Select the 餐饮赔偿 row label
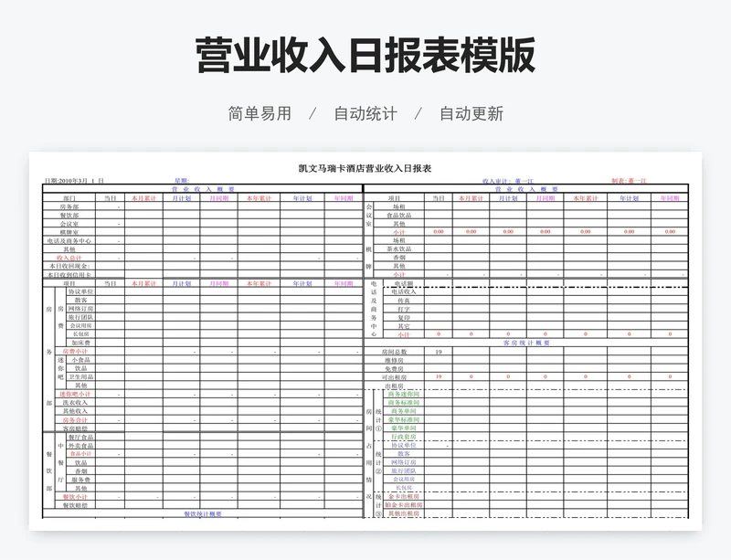This screenshot has height=560, width=731. pos(75,505)
